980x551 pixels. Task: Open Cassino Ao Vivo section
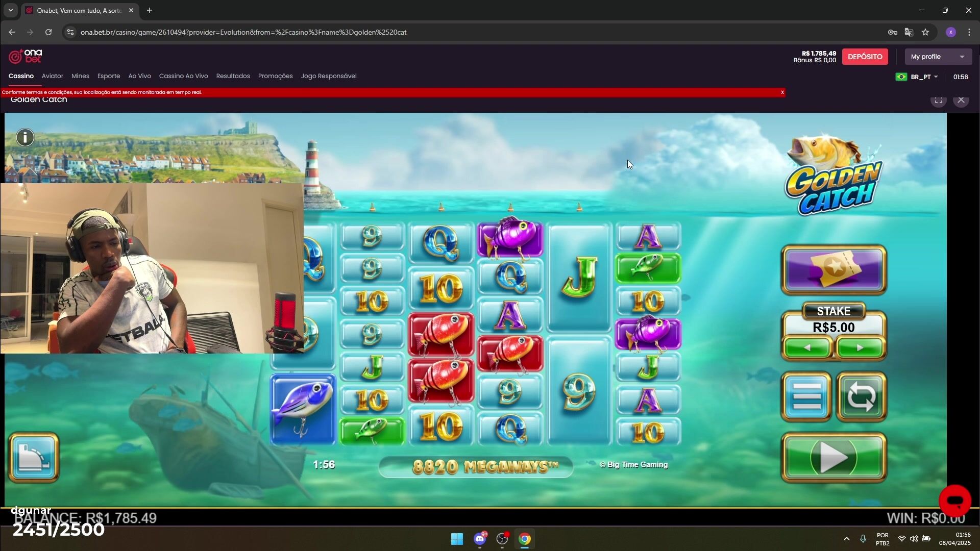(183, 76)
